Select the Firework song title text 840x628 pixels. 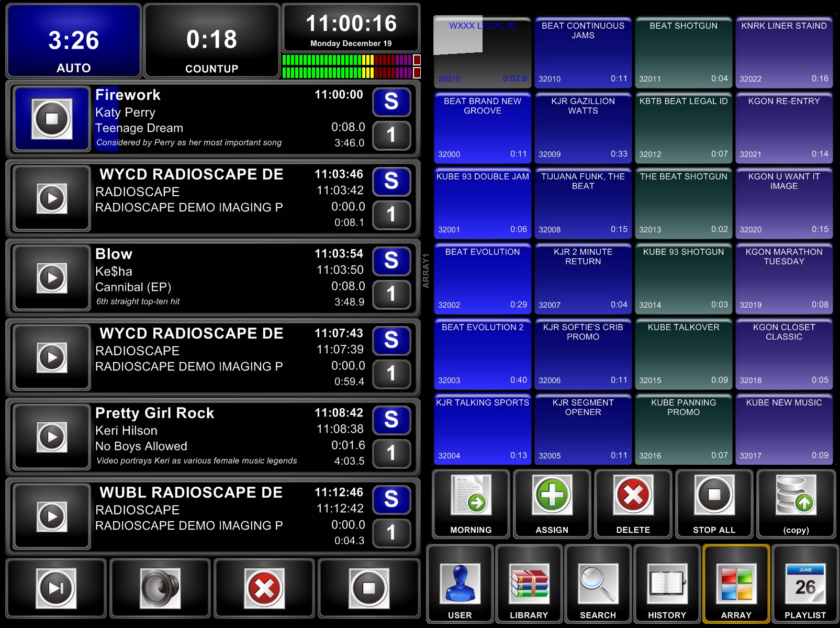tap(128, 95)
